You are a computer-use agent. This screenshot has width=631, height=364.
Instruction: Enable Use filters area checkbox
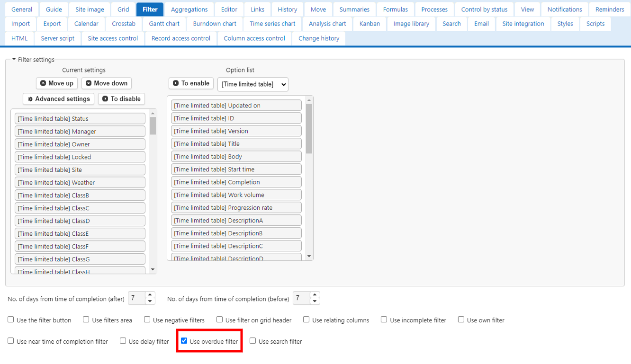pyautogui.click(x=86, y=320)
